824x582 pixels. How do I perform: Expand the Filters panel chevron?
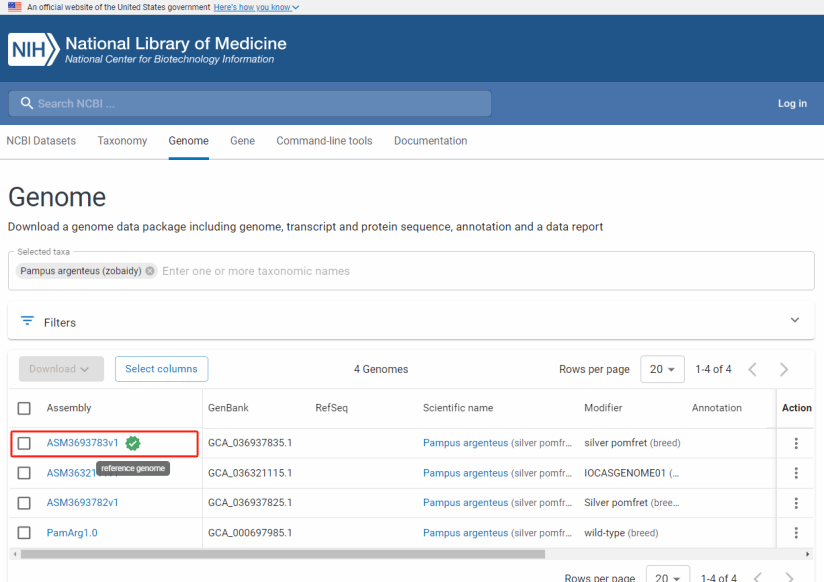tap(795, 321)
